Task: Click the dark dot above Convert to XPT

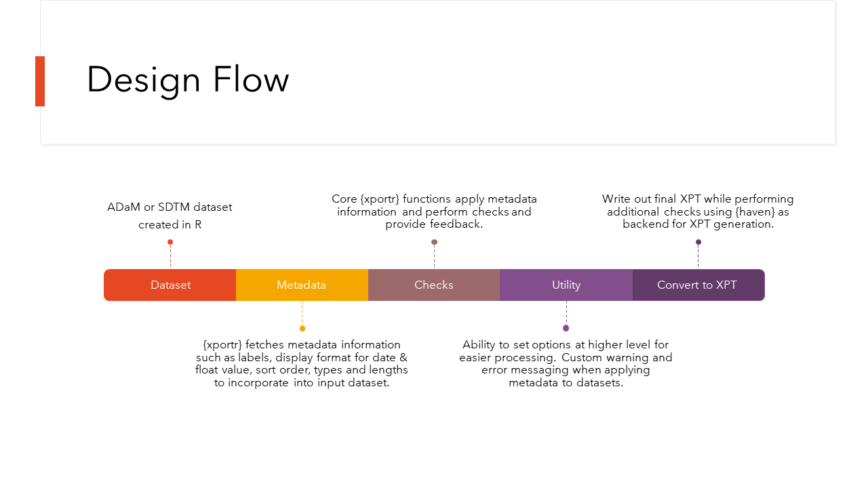Action: coord(698,242)
